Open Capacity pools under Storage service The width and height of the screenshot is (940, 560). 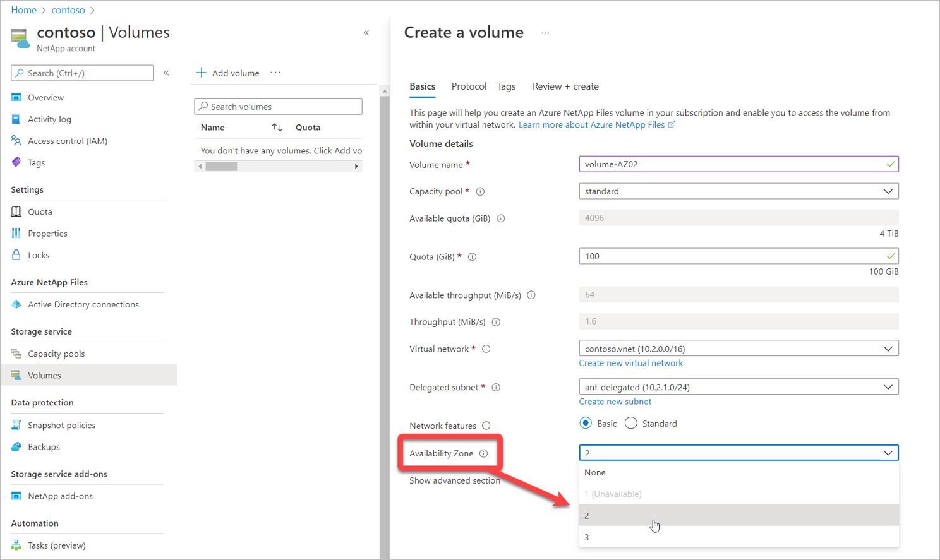pyautogui.click(x=56, y=354)
